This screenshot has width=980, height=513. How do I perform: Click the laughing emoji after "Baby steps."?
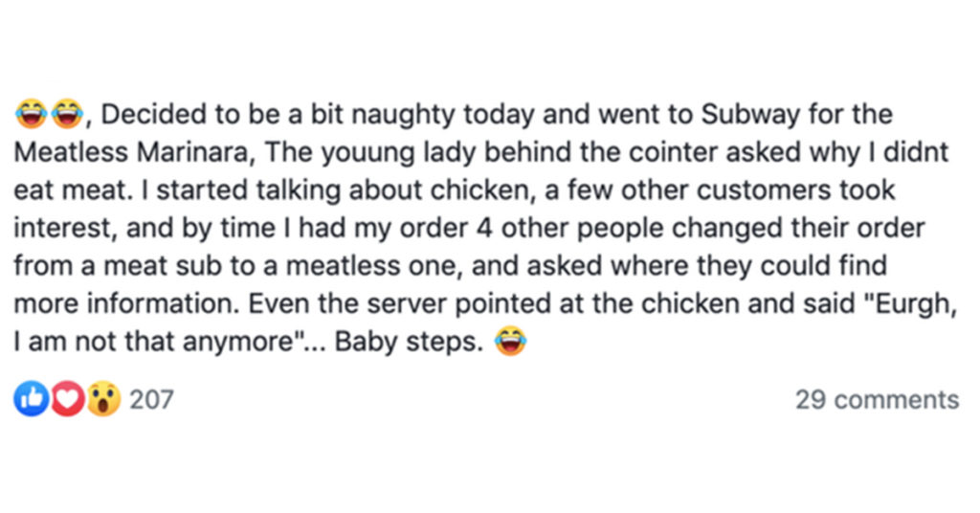(511, 341)
